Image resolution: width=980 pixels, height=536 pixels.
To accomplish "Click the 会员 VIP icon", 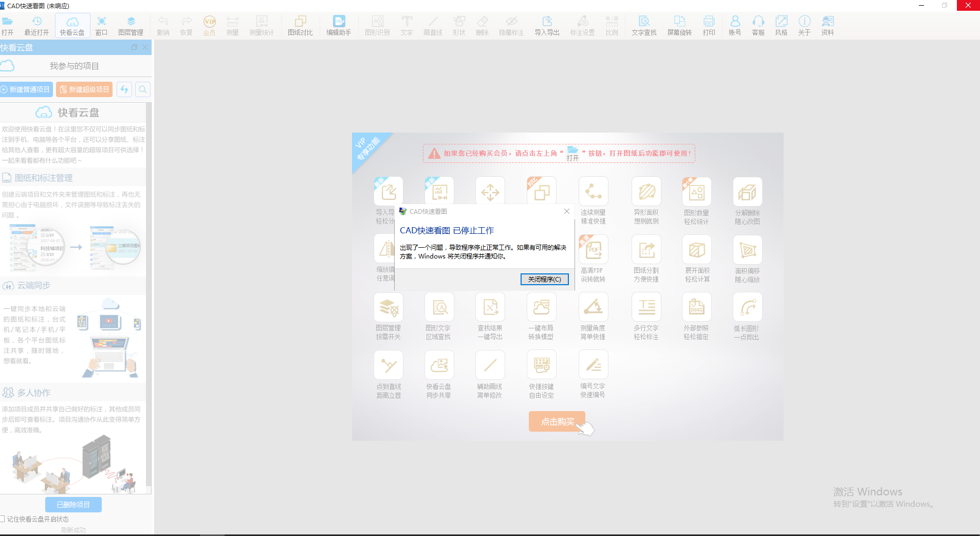I will (209, 25).
